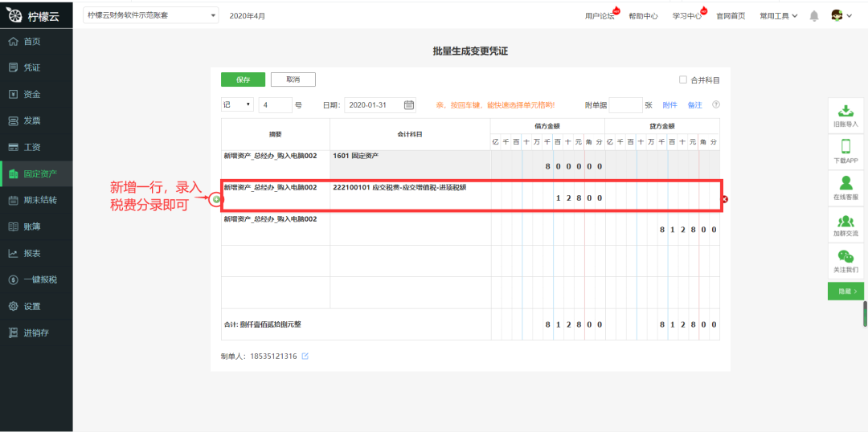
Task: Click the chart icon beside 报表
Action: click(14, 253)
